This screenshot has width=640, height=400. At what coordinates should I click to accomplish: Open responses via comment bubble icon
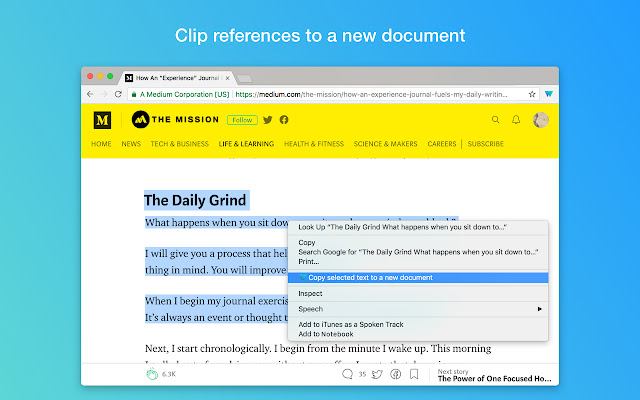click(x=347, y=374)
